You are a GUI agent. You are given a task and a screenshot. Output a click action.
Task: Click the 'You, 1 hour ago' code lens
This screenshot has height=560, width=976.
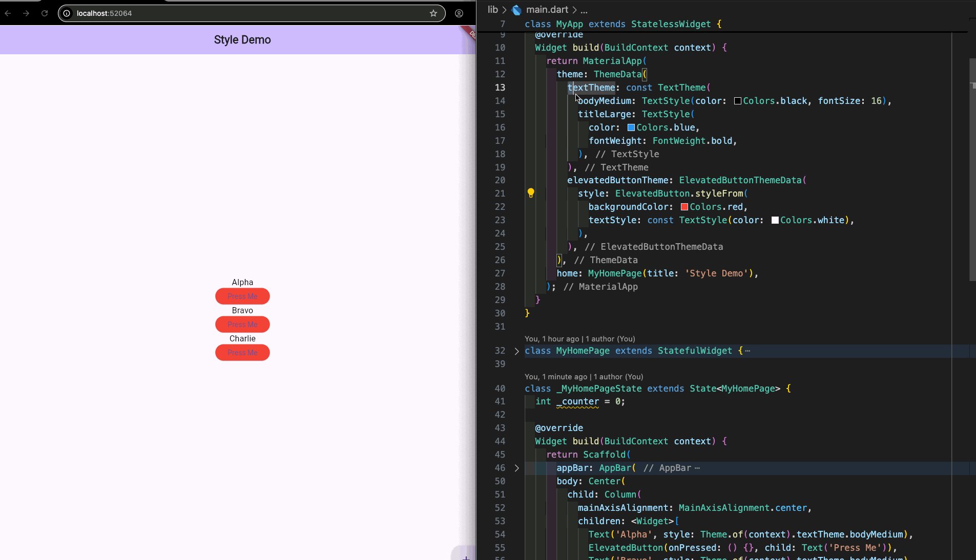point(579,339)
